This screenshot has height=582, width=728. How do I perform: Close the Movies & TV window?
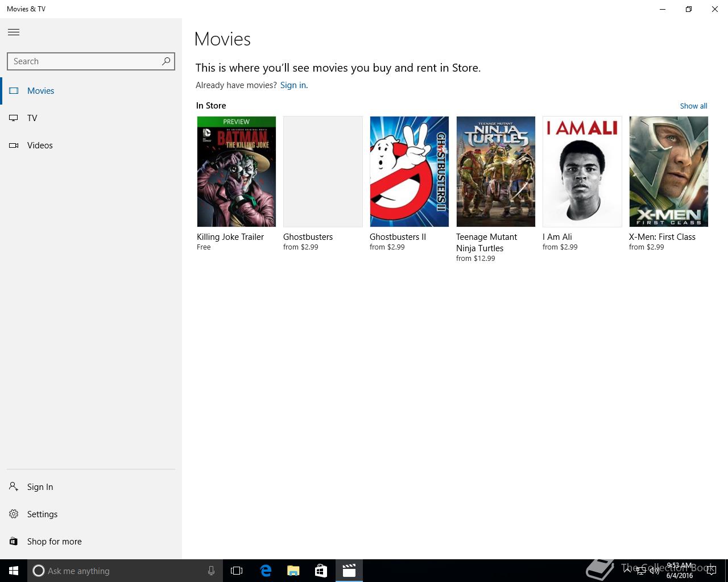(715, 9)
